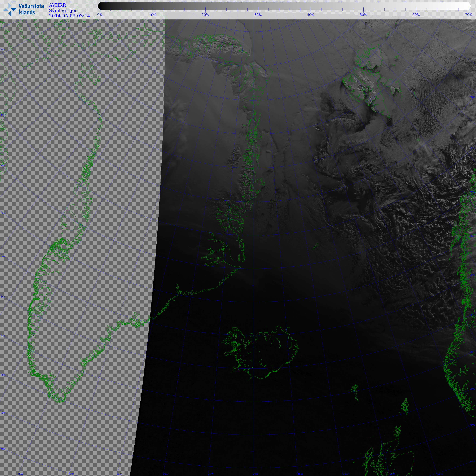The image size is (476, 476).
Task: Click the 70% label on the scale
Action: point(469,15)
